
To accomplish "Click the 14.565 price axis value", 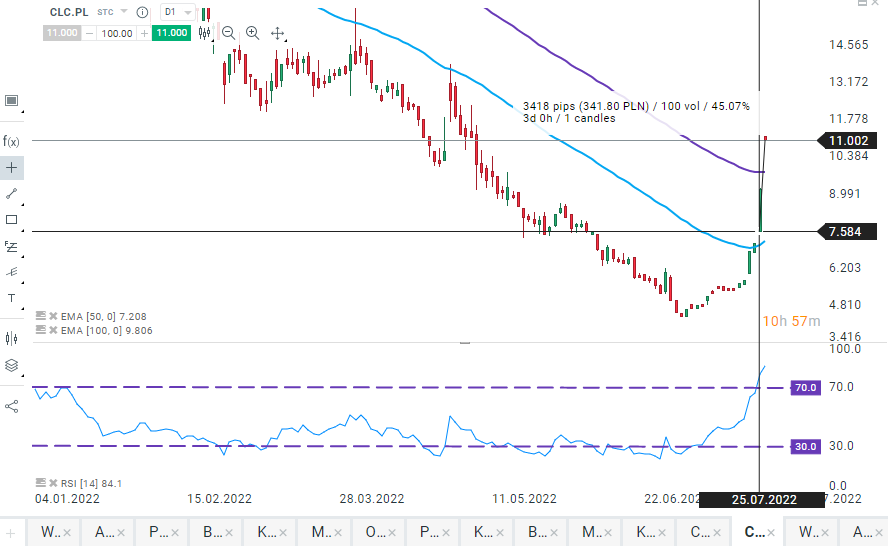I will click(848, 45).
